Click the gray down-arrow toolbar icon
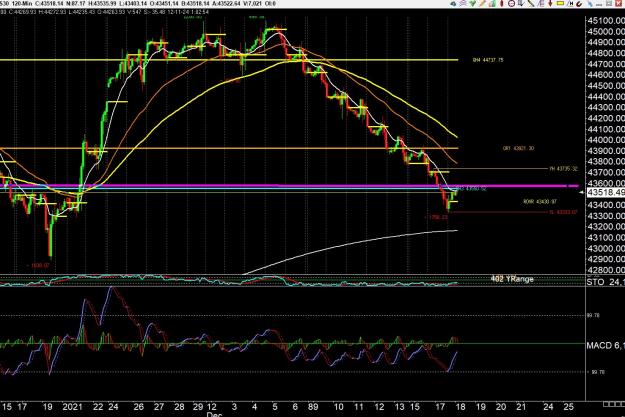 tap(521, 4)
